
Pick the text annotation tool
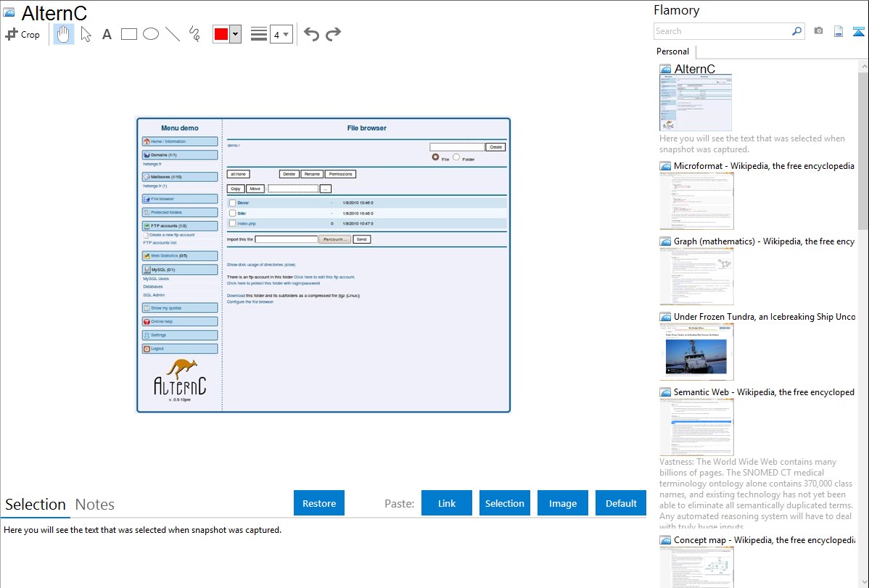(107, 34)
